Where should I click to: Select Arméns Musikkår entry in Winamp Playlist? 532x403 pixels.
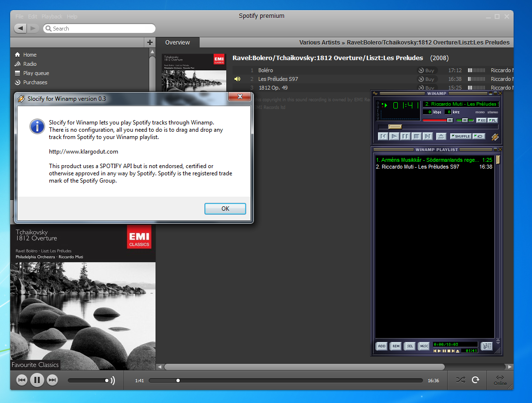[434, 160]
